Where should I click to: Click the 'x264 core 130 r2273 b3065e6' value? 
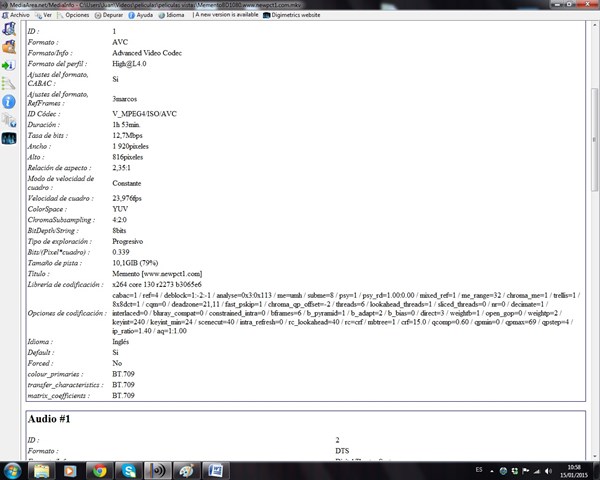(157, 284)
